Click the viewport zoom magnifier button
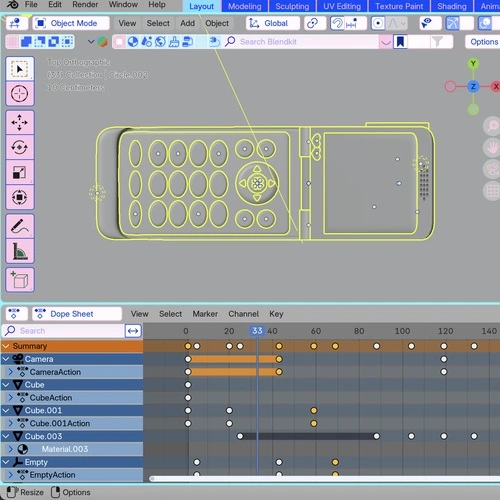The image size is (500, 500). 492,126
